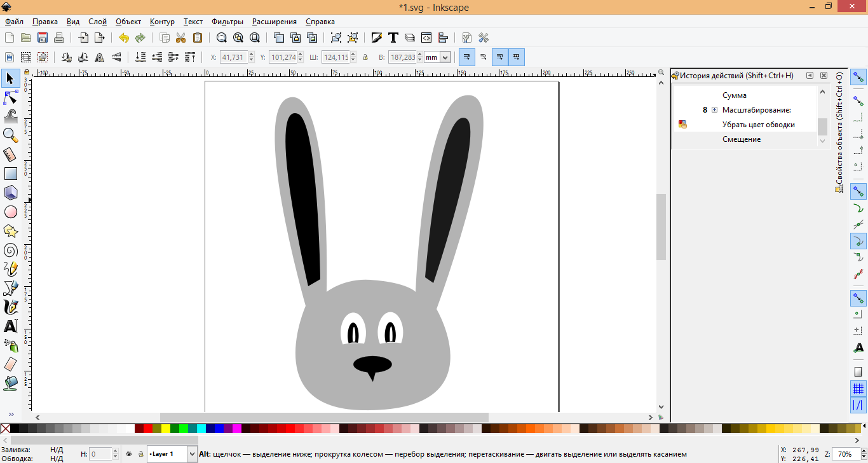Select the Убрать цвет обводки history step

pos(758,125)
